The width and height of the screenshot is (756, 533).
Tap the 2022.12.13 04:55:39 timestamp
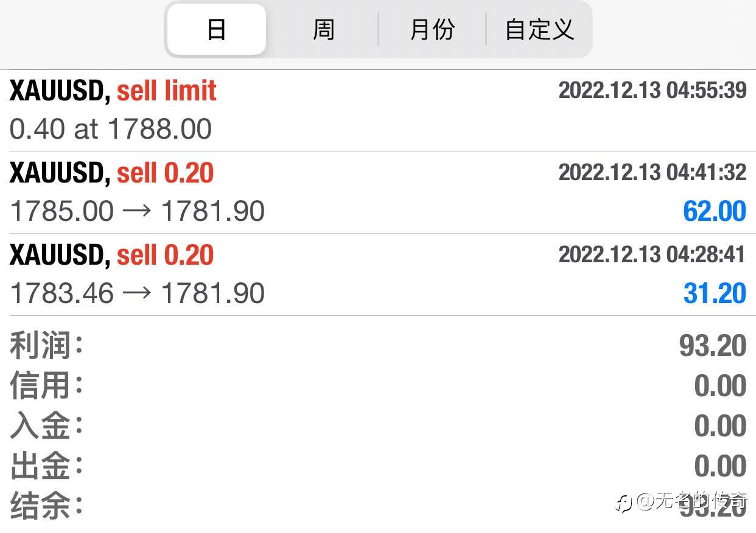tap(652, 90)
